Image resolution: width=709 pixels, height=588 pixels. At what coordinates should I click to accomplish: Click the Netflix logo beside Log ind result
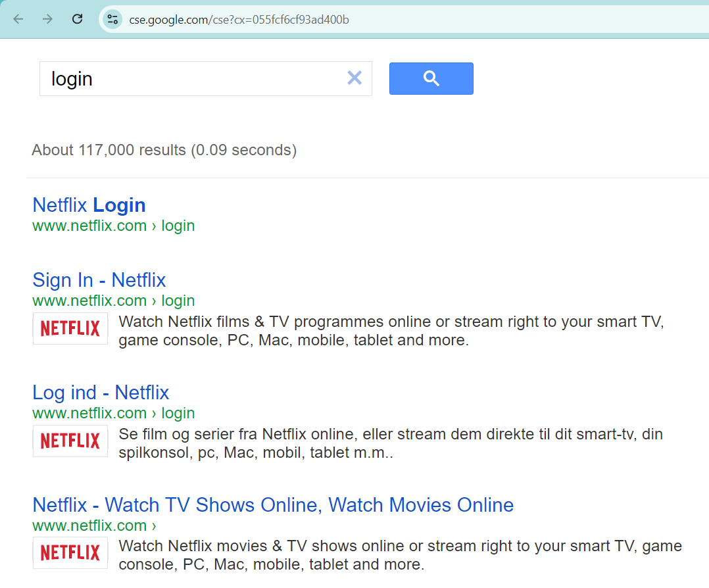pos(70,441)
